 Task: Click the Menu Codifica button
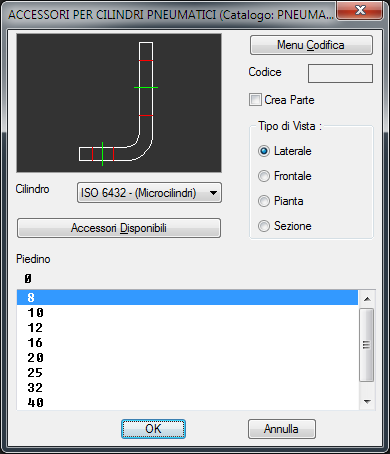click(x=311, y=45)
